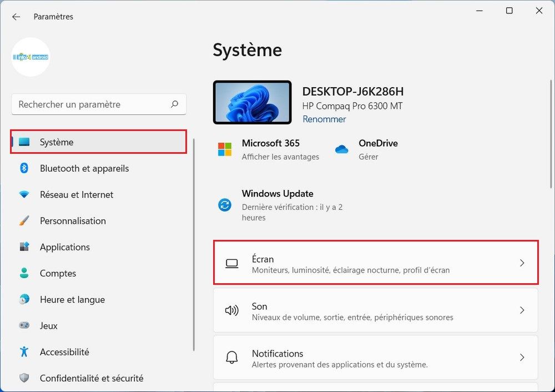Image resolution: width=555 pixels, height=392 pixels.
Task: Click Gérer under OneDrive
Action: [x=368, y=157]
